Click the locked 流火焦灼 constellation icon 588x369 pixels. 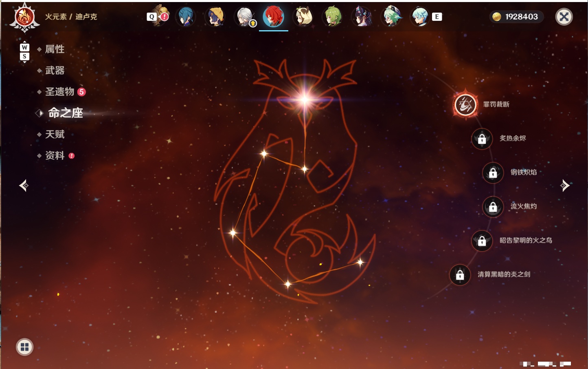[x=493, y=207]
